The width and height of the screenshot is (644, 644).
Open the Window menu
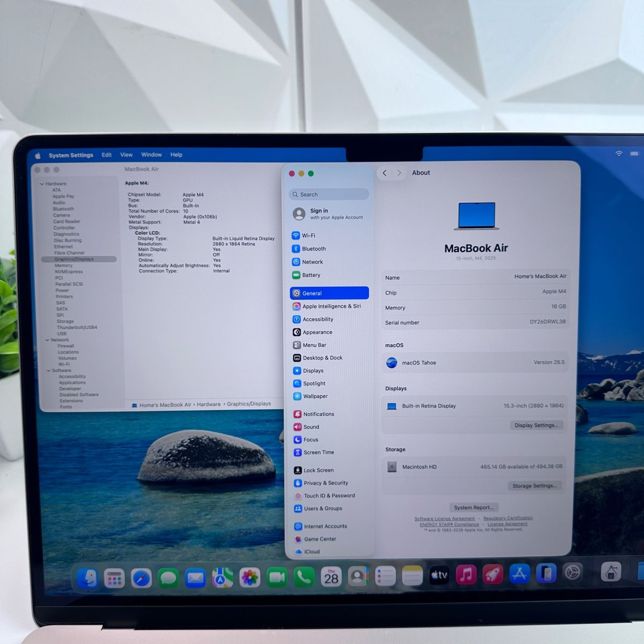click(151, 155)
